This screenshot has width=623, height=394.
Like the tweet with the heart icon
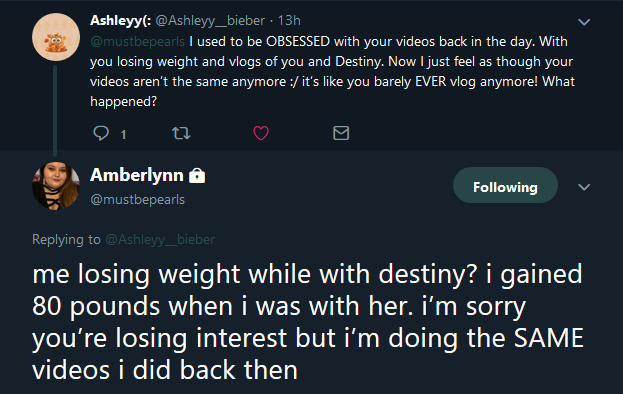tap(261, 133)
